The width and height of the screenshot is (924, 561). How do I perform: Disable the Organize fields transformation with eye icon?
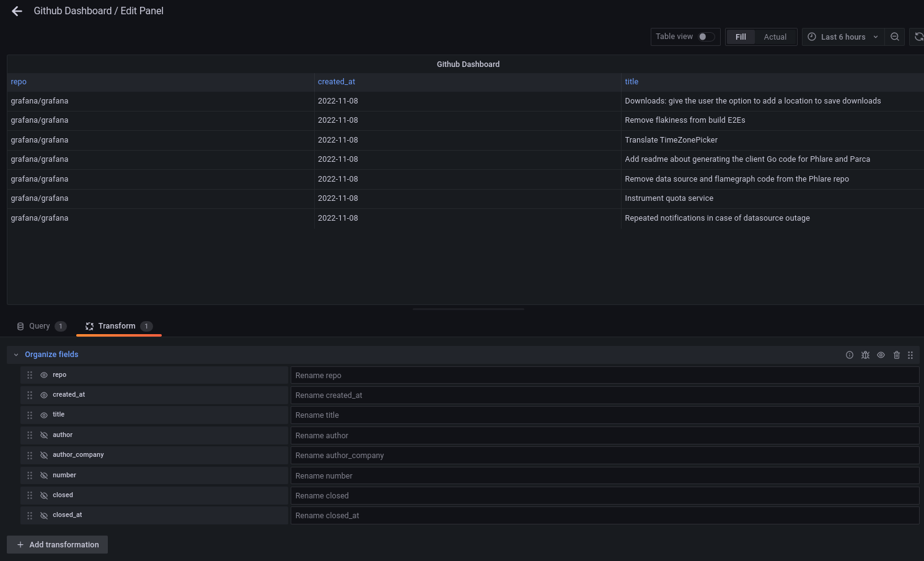click(x=881, y=355)
